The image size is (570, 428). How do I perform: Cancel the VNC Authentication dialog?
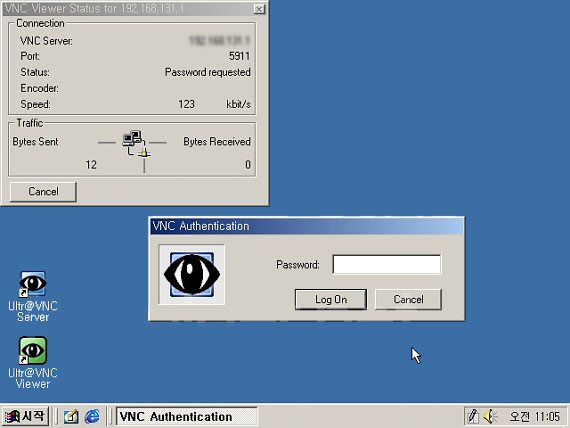(408, 299)
